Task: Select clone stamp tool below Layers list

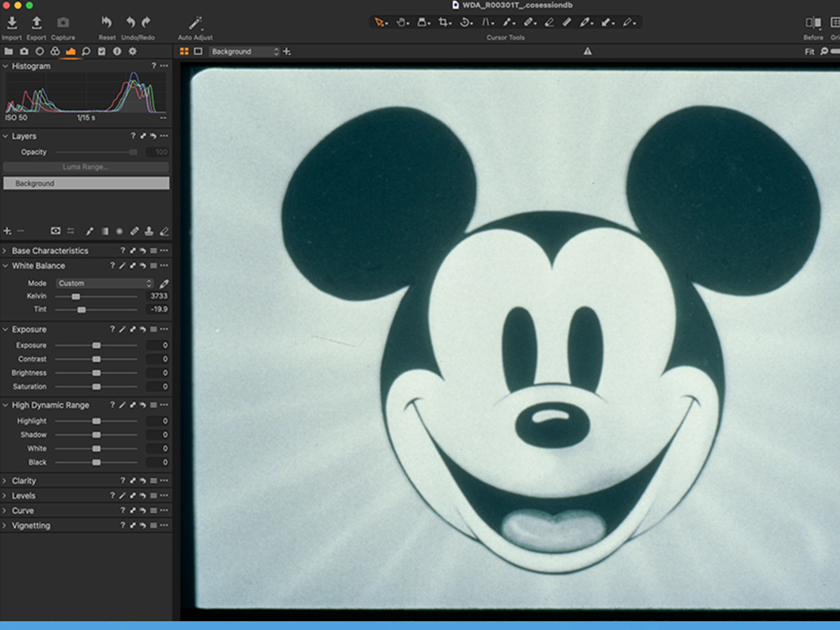Action: point(149,231)
